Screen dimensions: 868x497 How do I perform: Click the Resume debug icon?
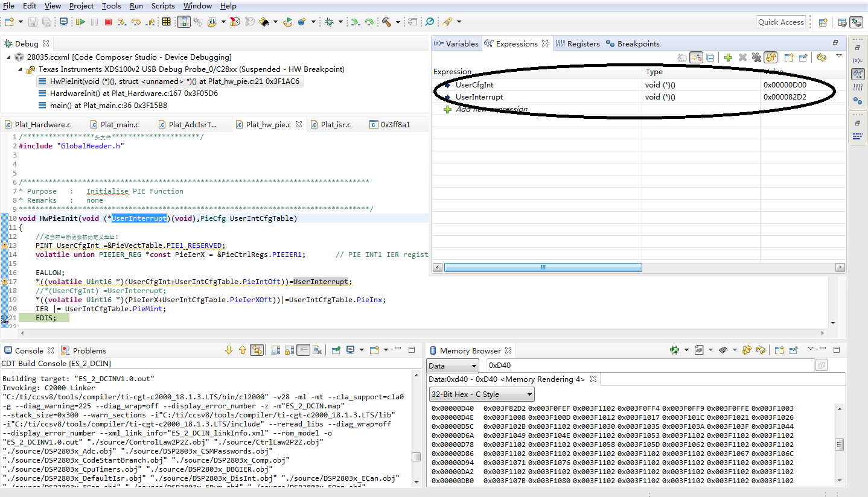pos(80,22)
